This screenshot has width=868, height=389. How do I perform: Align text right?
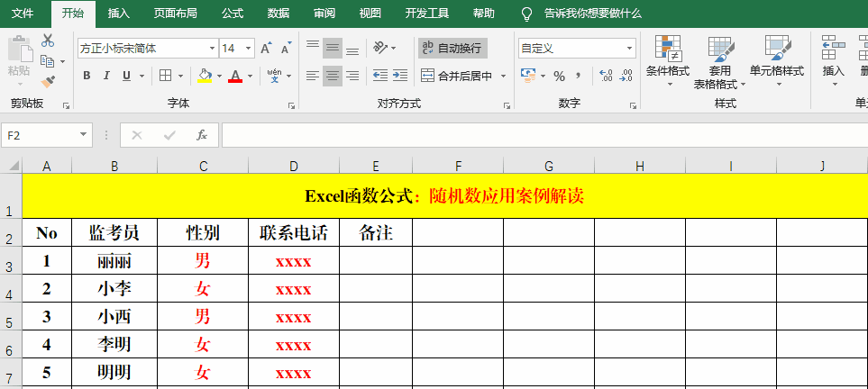352,76
